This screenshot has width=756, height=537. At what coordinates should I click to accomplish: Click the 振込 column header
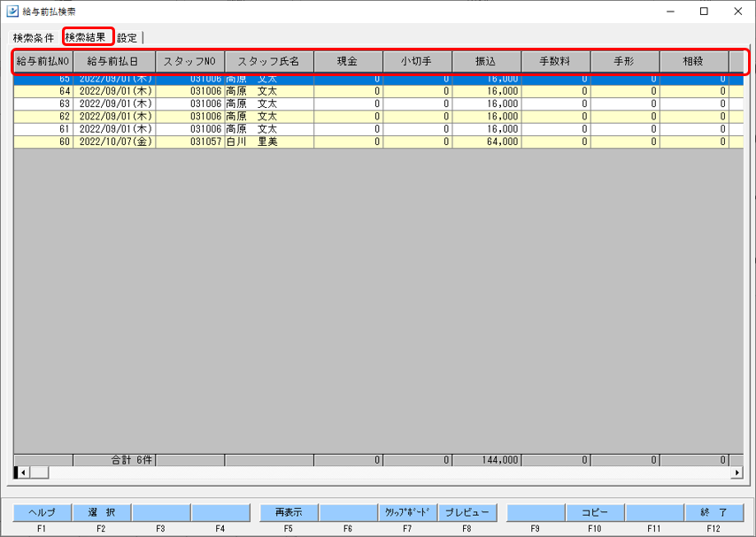point(487,62)
